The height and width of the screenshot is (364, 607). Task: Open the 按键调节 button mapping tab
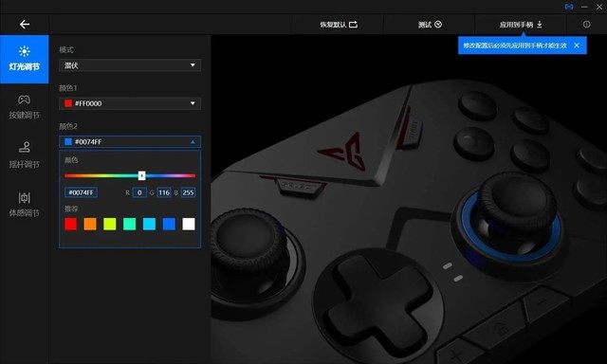[24, 107]
